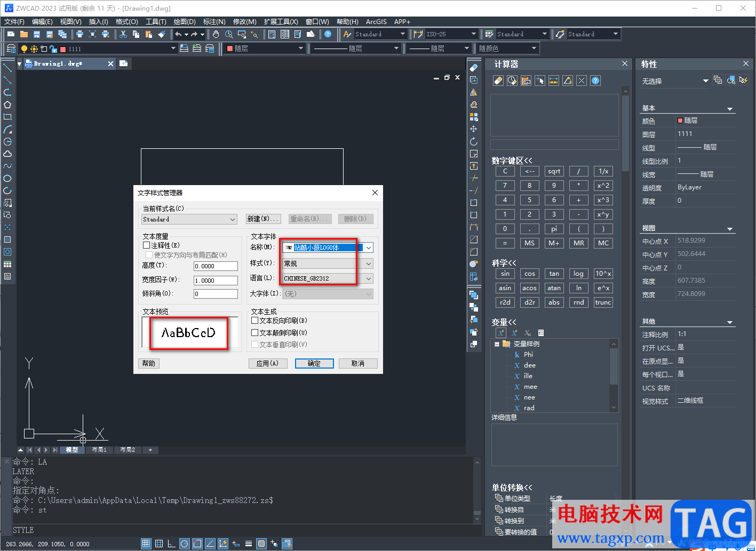
Task: Click the red color swatch in properties 颜色 row
Action: click(680, 121)
